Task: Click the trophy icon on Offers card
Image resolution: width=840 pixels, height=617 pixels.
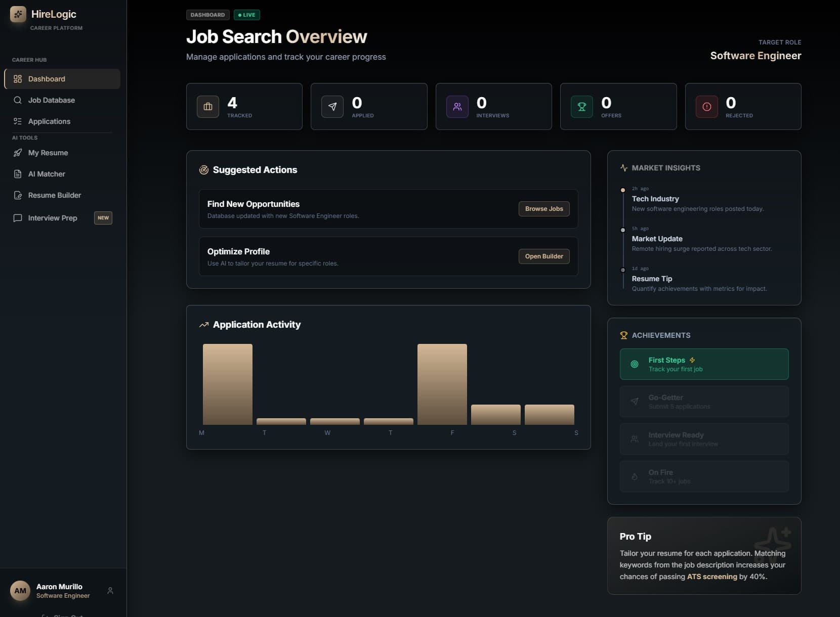Action: pos(581,107)
